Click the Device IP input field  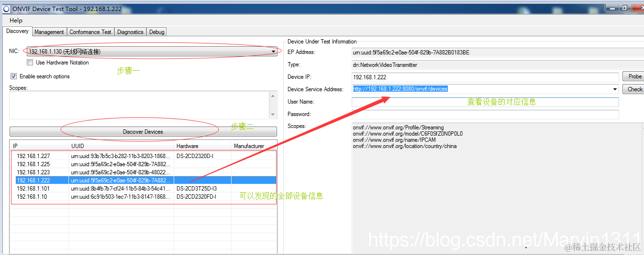pyautogui.click(x=485, y=77)
